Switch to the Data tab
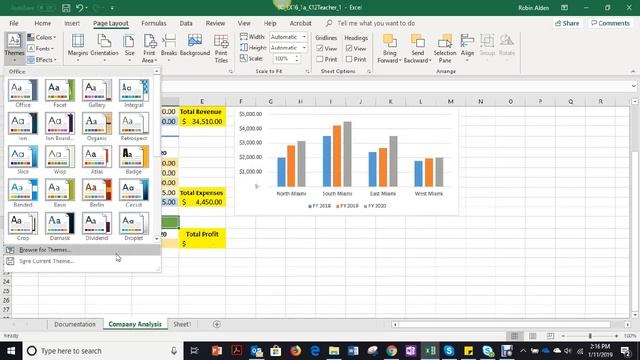640x360 pixels. [186, 23]
